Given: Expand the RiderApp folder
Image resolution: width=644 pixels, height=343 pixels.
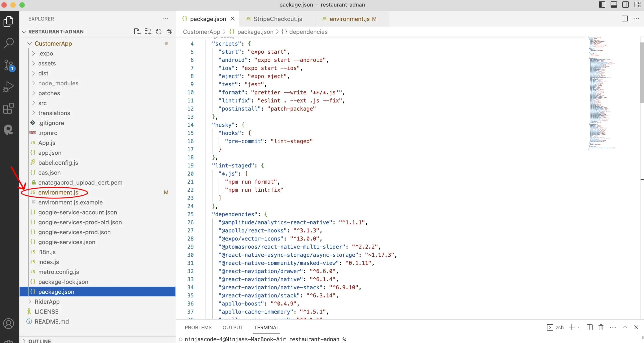Looking at the screenshot, I should point(47,301).
